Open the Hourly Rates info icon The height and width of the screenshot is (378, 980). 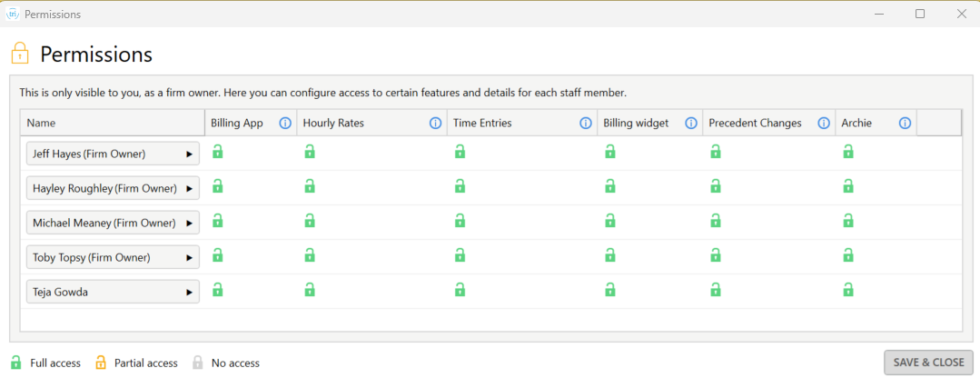point(436,123)
